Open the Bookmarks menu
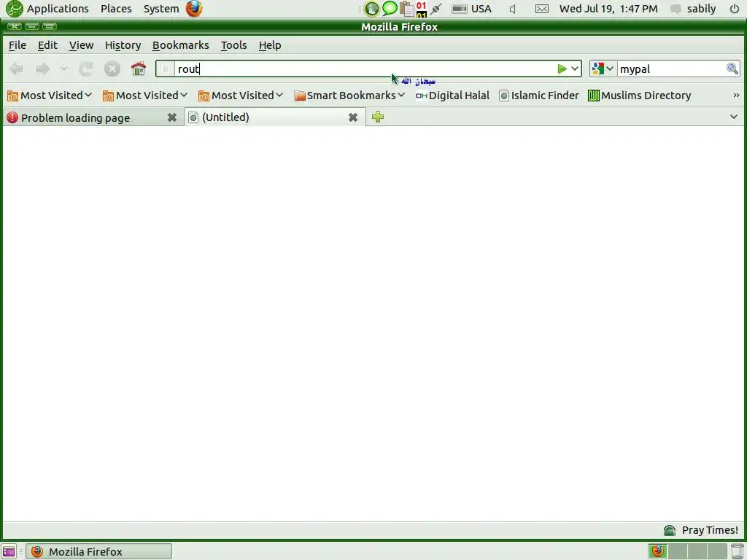The image size is (747, 560). coord(181,45)
